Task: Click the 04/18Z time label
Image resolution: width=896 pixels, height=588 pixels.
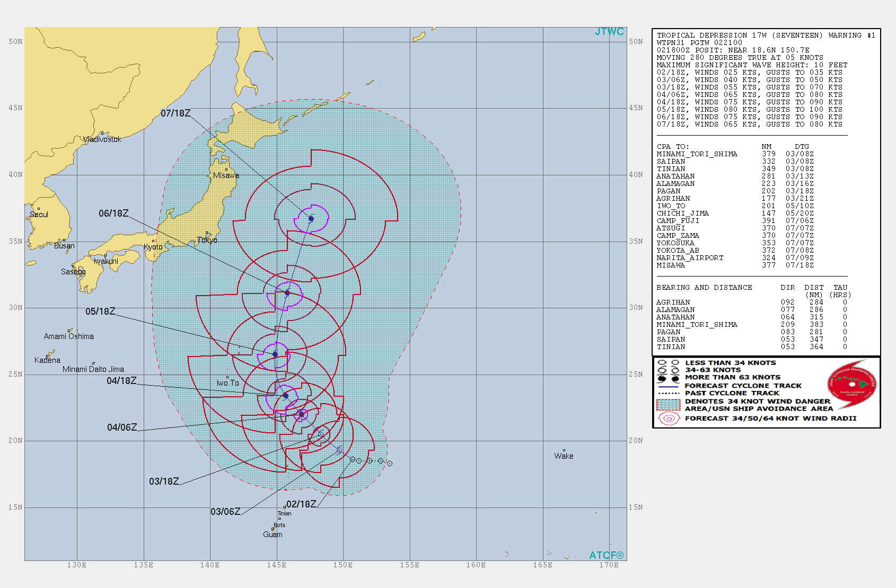Action: click(x=121, y=381)
